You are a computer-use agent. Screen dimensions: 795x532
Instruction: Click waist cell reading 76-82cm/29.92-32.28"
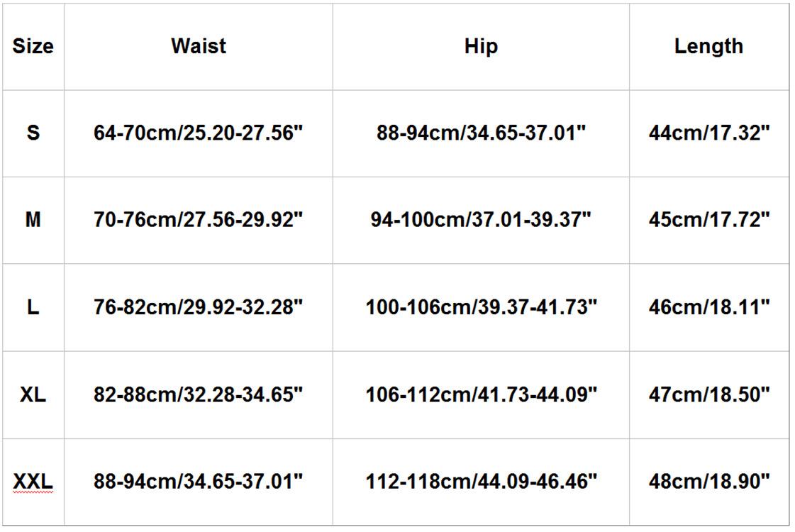198,308
